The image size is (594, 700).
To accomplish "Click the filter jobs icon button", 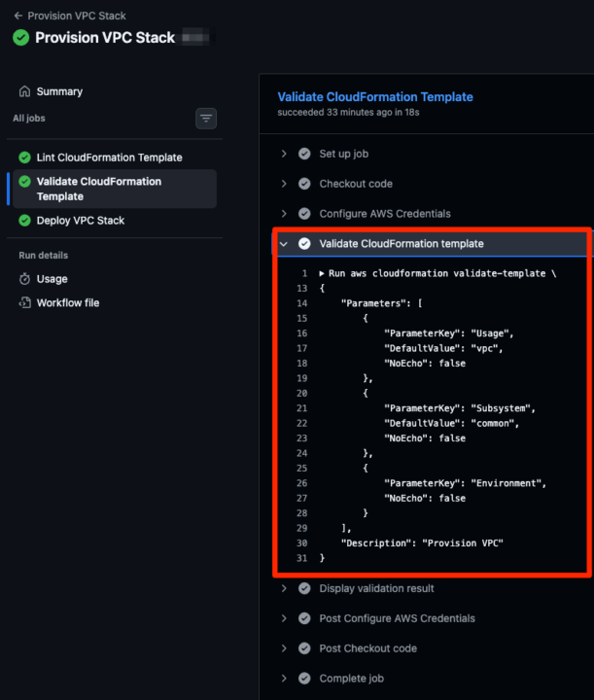I will tap(206, 119).
